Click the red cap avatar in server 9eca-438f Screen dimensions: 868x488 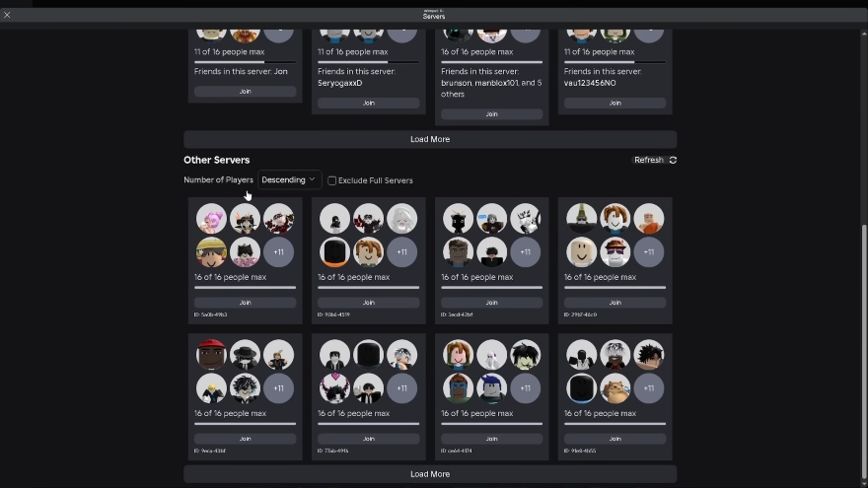coord(211,355)
